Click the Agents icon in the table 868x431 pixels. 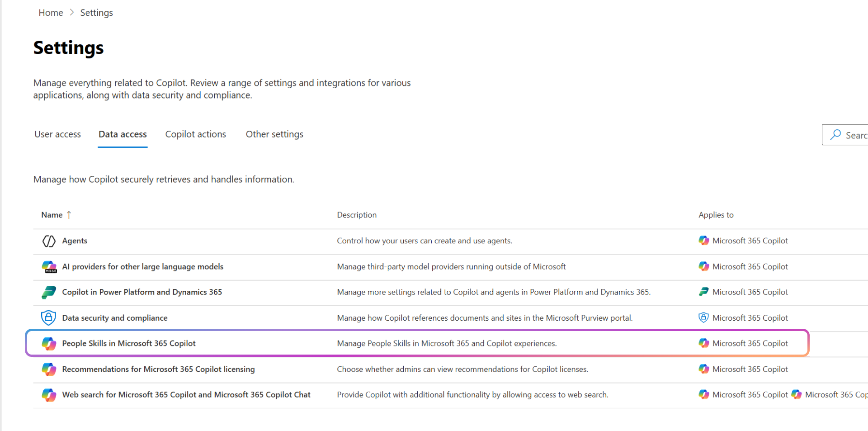click(x=49, y=241)
